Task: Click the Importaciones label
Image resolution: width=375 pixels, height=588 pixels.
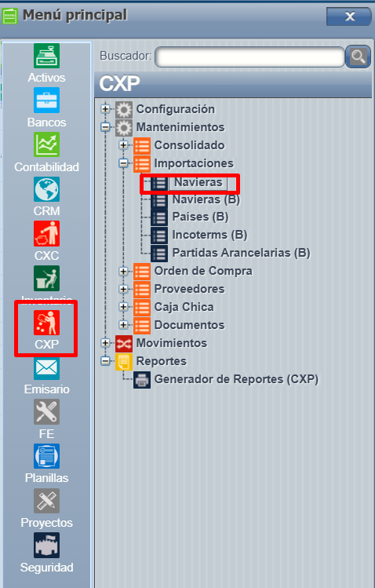Action: coord(194,163)
